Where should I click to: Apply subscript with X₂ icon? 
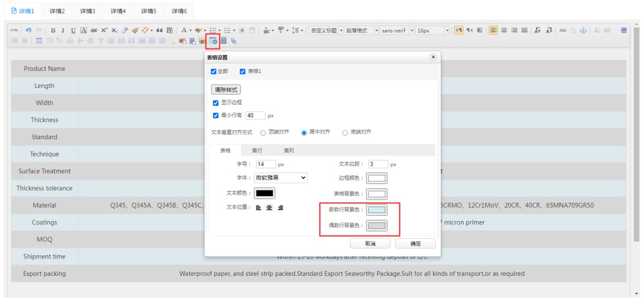(114, 31)
